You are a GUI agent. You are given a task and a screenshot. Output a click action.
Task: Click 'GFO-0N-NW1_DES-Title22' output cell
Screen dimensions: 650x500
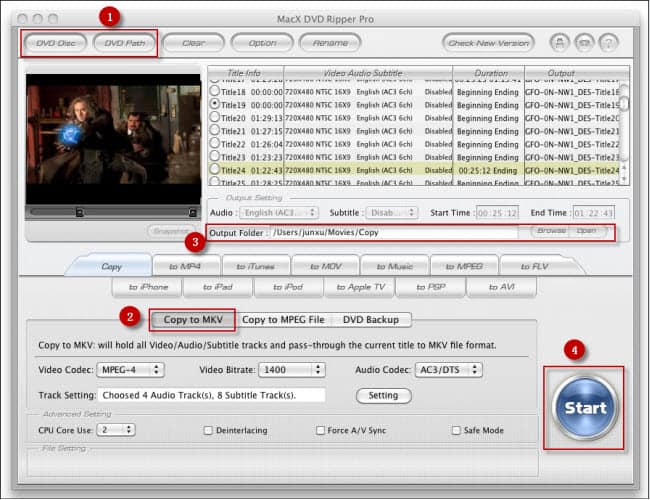572,144
